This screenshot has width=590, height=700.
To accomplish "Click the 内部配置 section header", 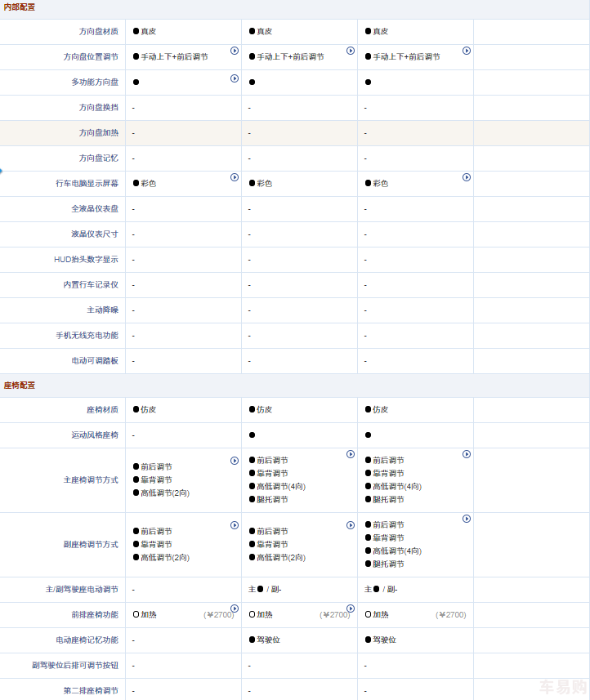I will pyautogui.click(x=20, y=7).
